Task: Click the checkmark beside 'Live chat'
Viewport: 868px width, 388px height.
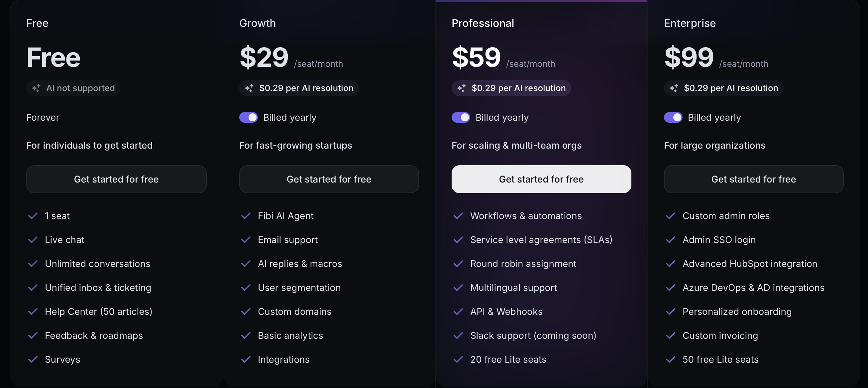Action: point(33,240)
